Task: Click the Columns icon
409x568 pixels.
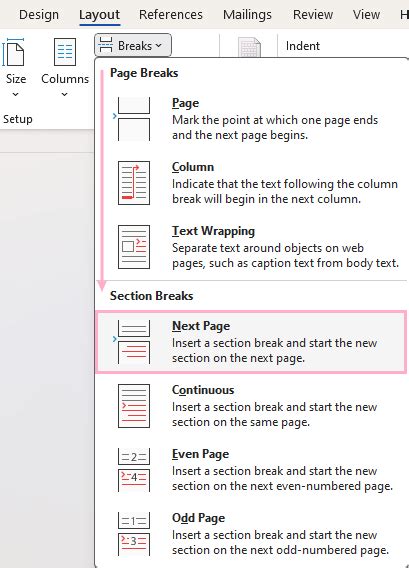Action: click(x=65, y=53)
